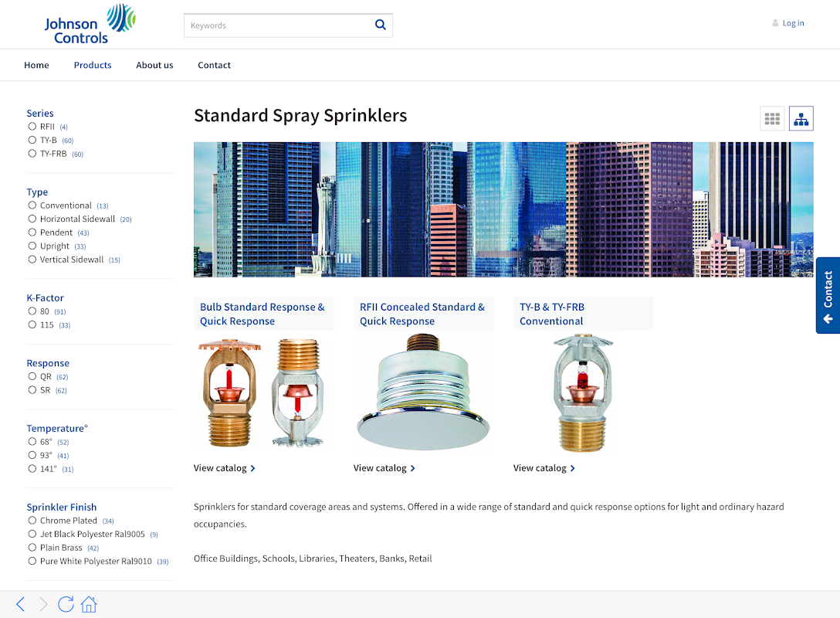The width and height of the screenshot is (840, 618).
Task: Filter by 68° temperature option
Action: (32, 442)
